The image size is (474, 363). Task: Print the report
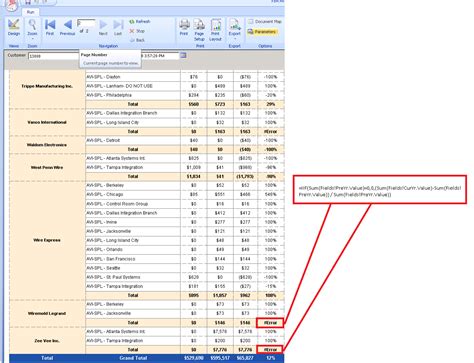point(184,27)
